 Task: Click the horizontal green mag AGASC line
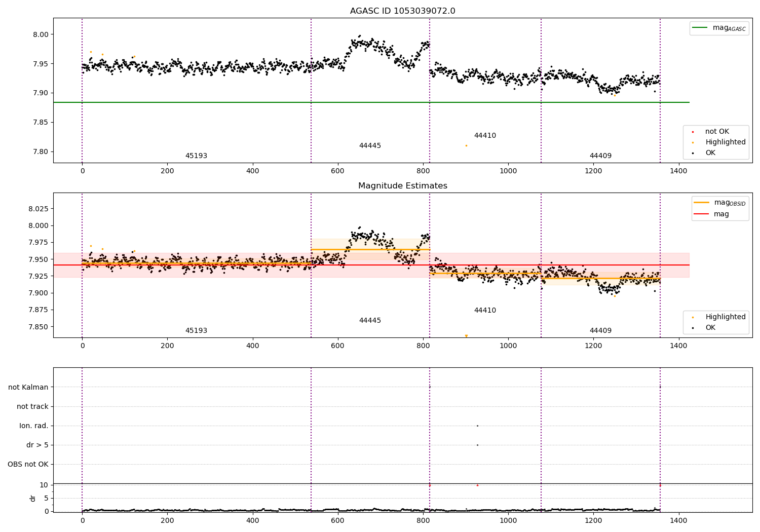[371, 102]
